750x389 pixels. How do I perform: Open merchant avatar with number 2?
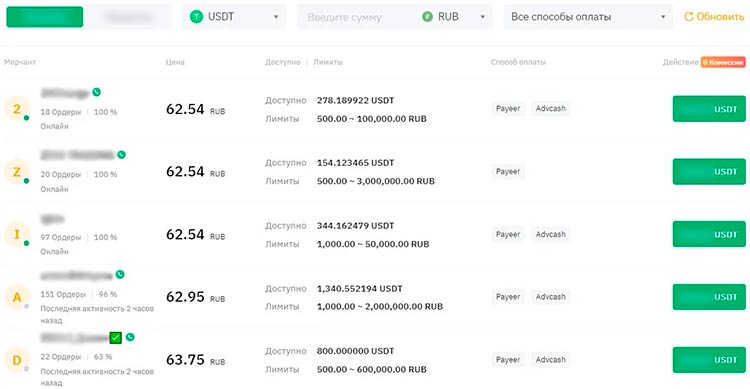[x=17, y=109]
